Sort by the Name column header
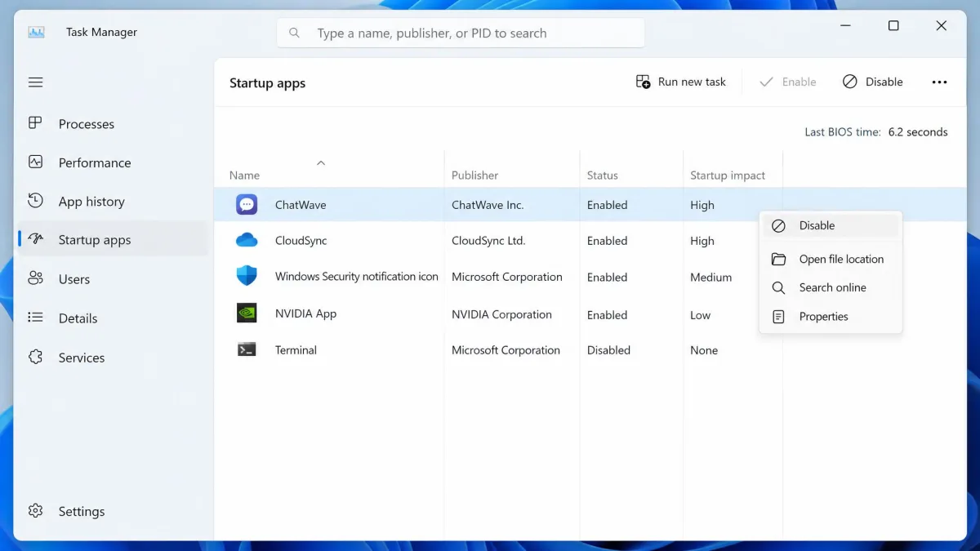980x551 pixels. point(244,176)
